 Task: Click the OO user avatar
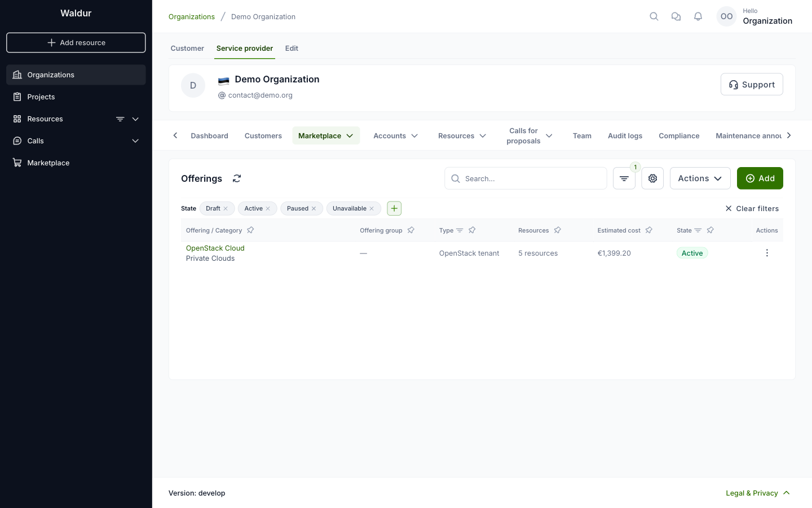pyautogui.click(x=726, y=16)
